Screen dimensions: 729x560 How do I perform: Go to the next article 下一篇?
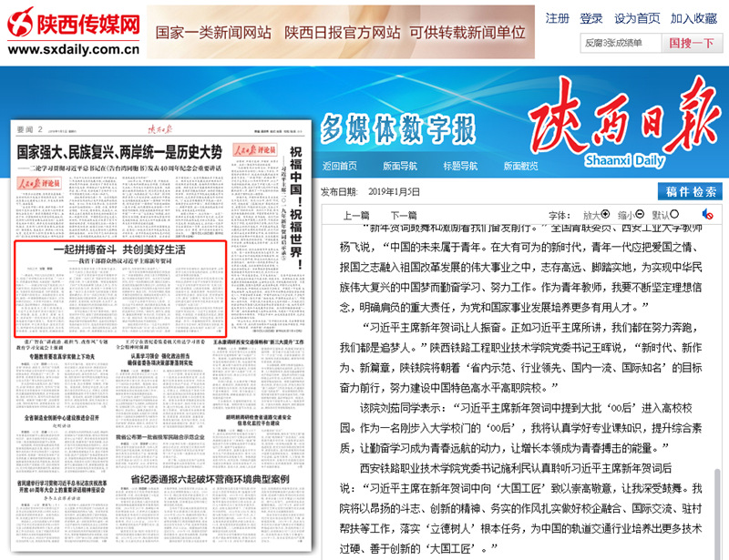404,215
